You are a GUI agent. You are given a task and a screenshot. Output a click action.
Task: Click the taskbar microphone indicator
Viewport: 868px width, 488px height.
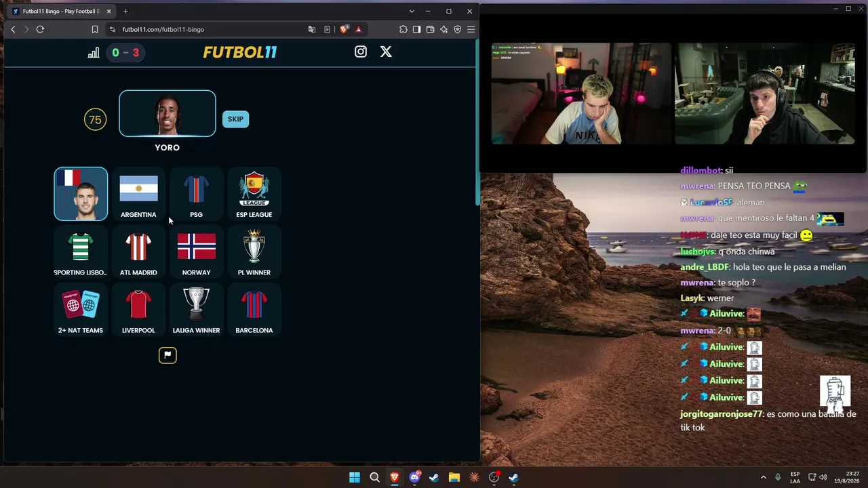pos(778,477)
